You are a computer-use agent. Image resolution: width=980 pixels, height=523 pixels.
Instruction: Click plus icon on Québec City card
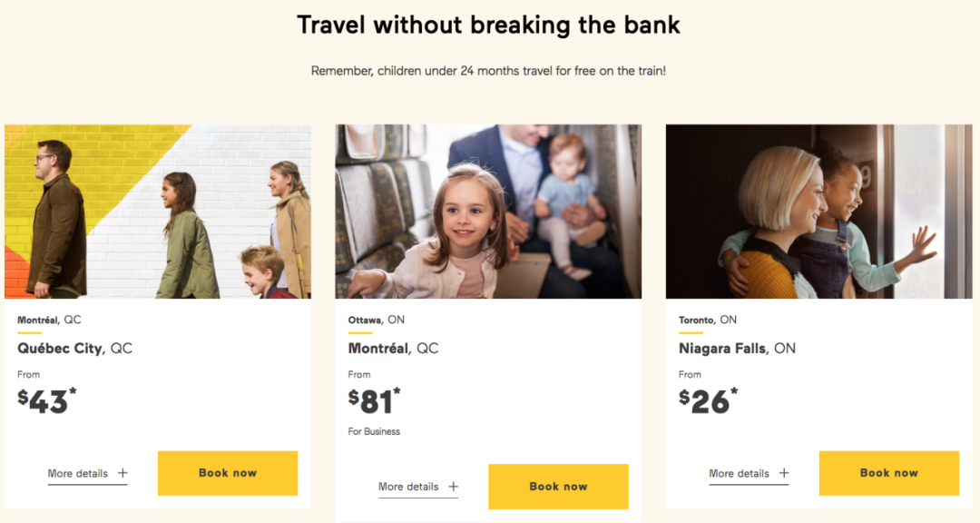122,473
